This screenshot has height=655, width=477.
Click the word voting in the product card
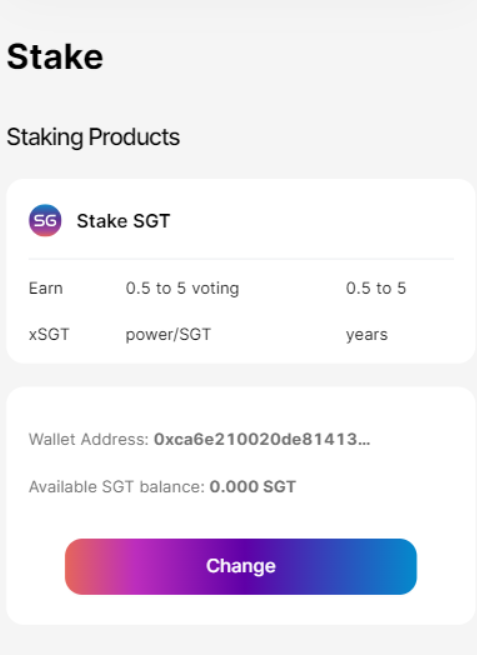click(216, 289)
